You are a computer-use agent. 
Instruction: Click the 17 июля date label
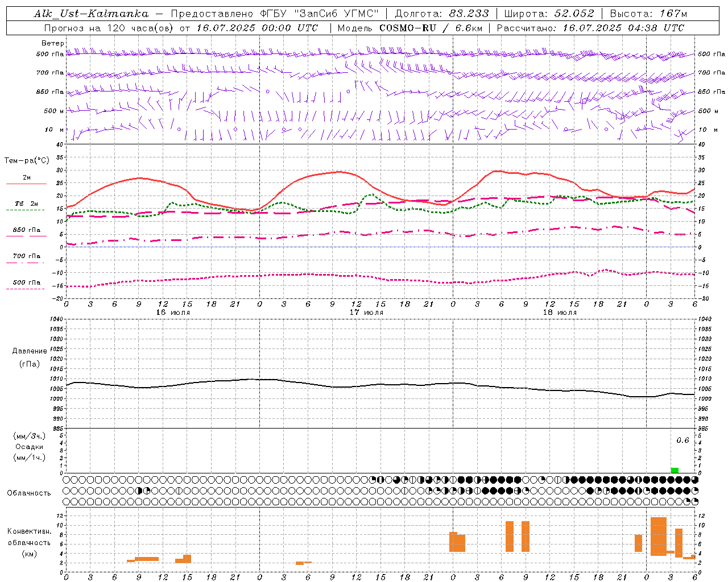(x=366, y=313)
